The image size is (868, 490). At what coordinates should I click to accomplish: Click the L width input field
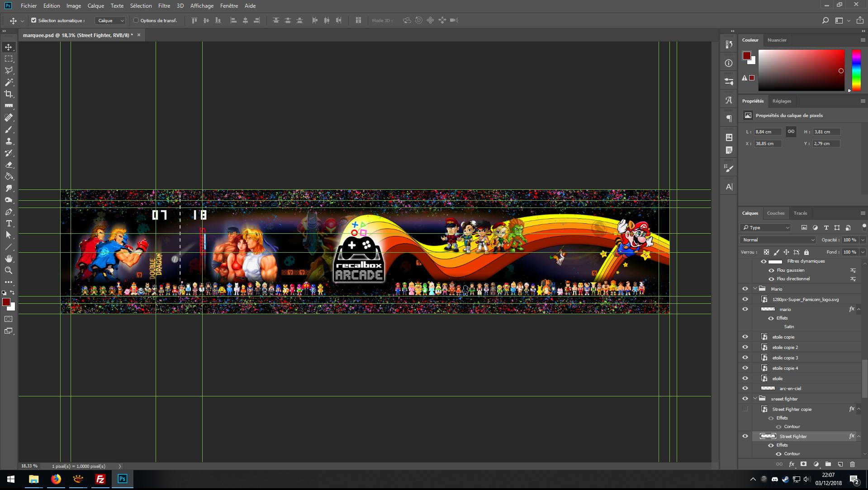(768, 132)
